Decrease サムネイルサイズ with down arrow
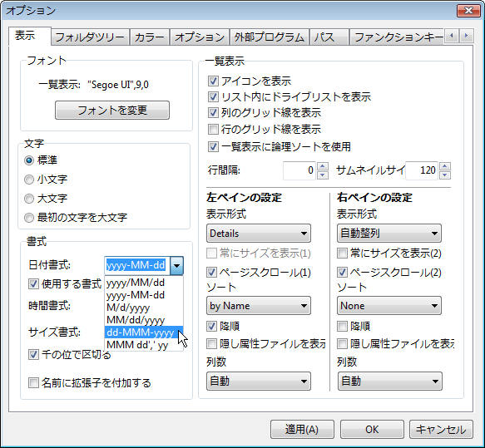This screenshot has width=485, height=448. pyautogui.click(x=445, y=175)
